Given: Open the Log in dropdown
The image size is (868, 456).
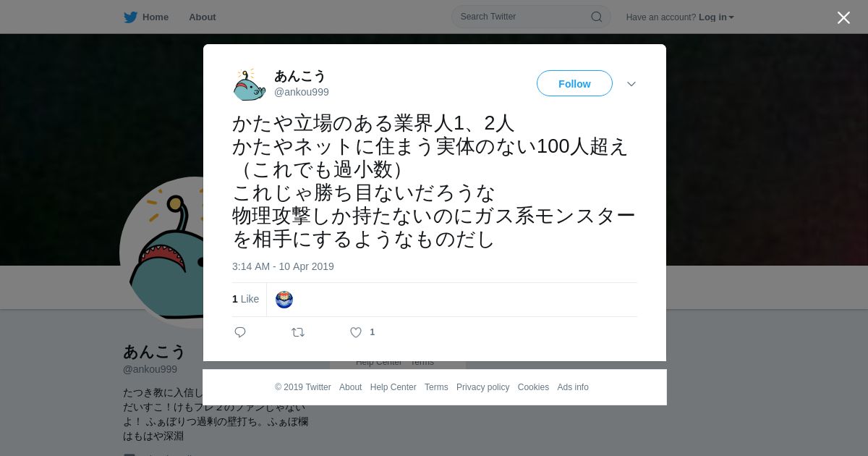Looking at the screenshot, I should (x=716, y=17).
